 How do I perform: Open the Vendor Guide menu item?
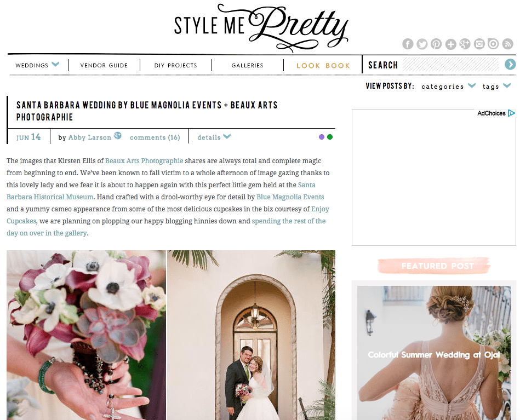[x=104, y=65]
